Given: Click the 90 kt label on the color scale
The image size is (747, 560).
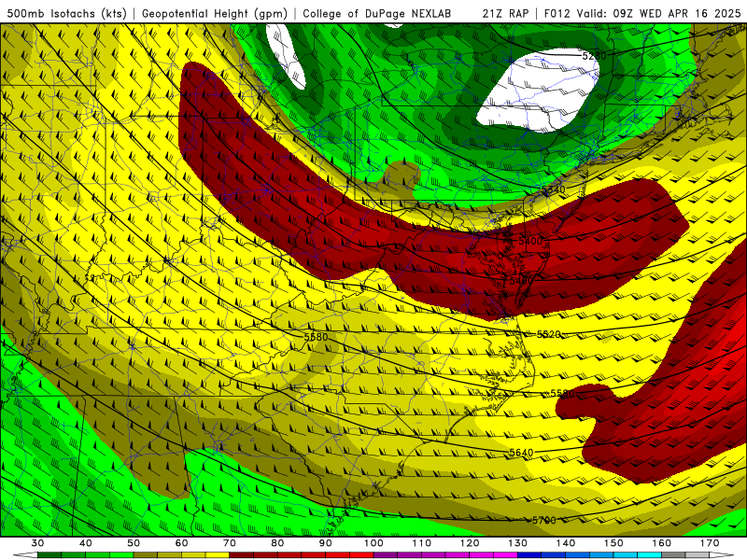Looking at the screenshot, I should pyautogui.click(x=326, y=543).
